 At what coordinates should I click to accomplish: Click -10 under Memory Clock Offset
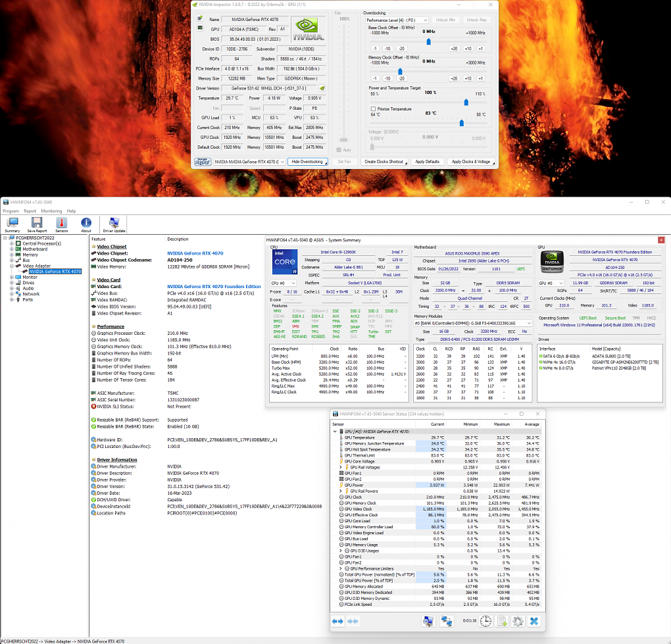pos(387,79)
